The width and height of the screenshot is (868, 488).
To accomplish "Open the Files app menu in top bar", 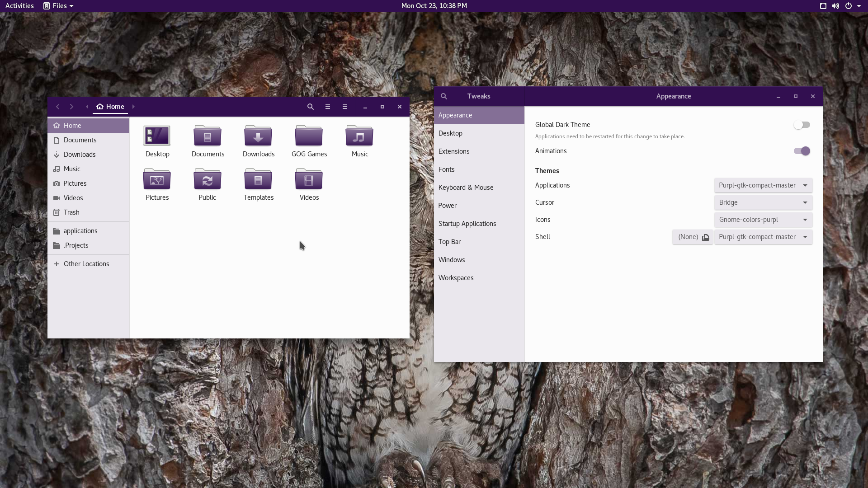I will (59, 6).
